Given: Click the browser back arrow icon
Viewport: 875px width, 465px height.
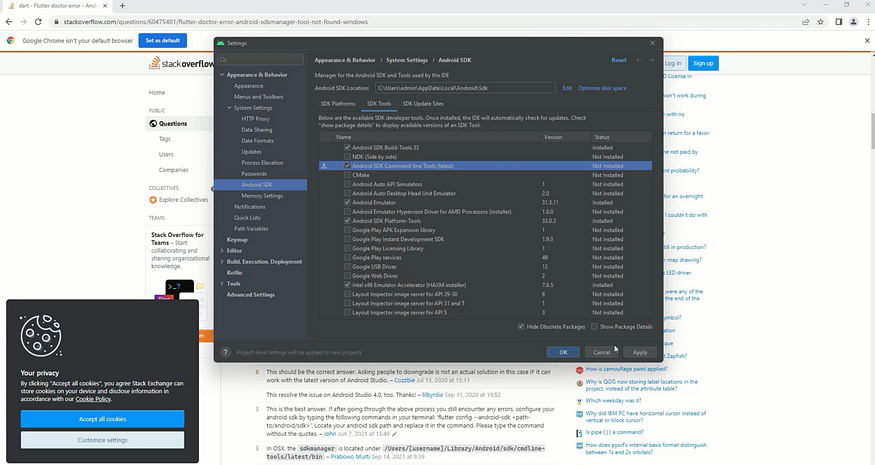Looking at the screenshot, I should pos(9,22).
